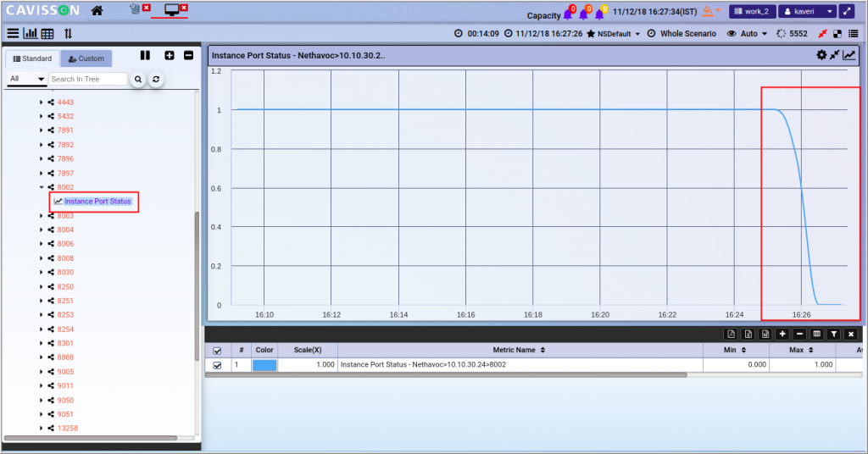Export table as PDF icon
The image size is (868, 454).
tap(731, 334)
